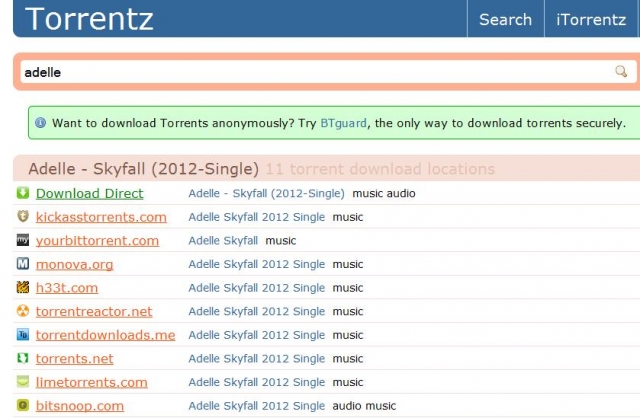Click the 'Adelle - Skyfall (2012-Single)' results heading

143,169
